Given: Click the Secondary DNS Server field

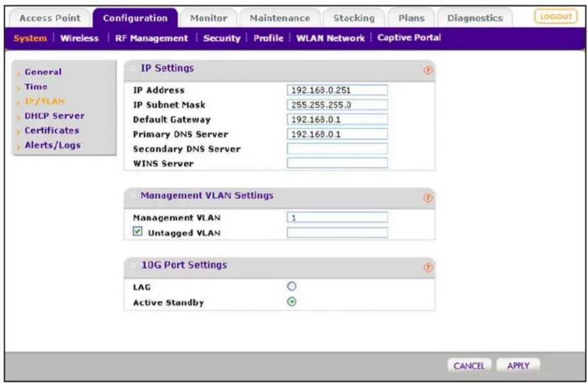Looking at the screenshot, I should pyautogui.click(x=337, y=148).
